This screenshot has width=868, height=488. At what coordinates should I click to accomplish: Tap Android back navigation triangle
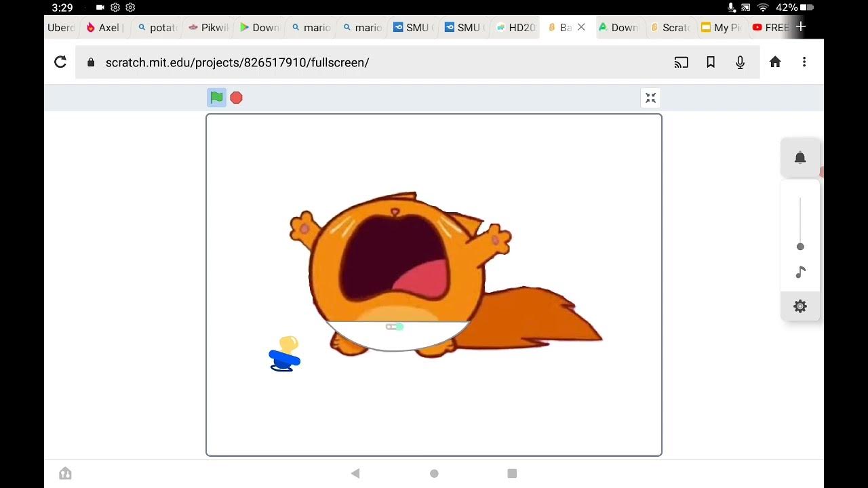pyautogui.click(x=355, y=473)
